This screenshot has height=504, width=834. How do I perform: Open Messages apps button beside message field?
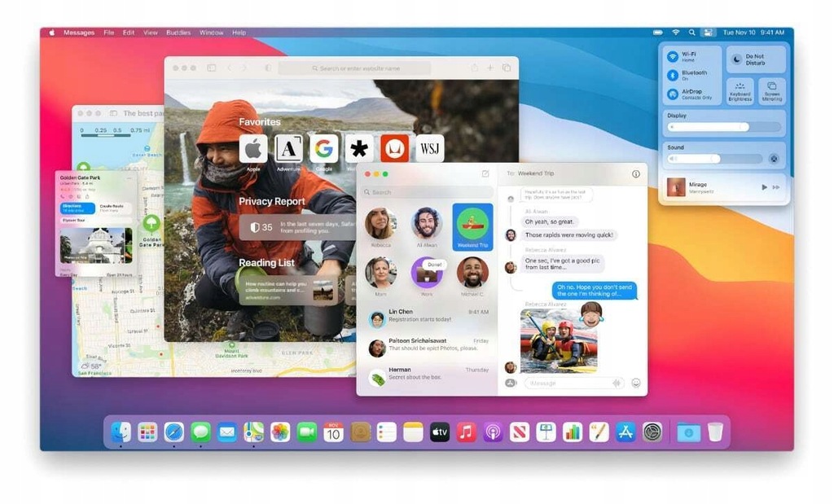[x=511, y=383]
